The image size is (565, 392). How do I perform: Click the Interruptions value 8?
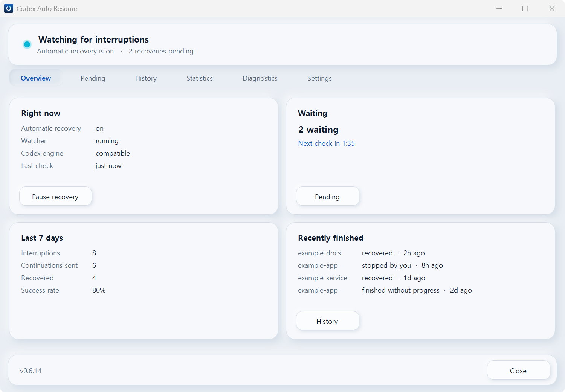pos(94,253)
